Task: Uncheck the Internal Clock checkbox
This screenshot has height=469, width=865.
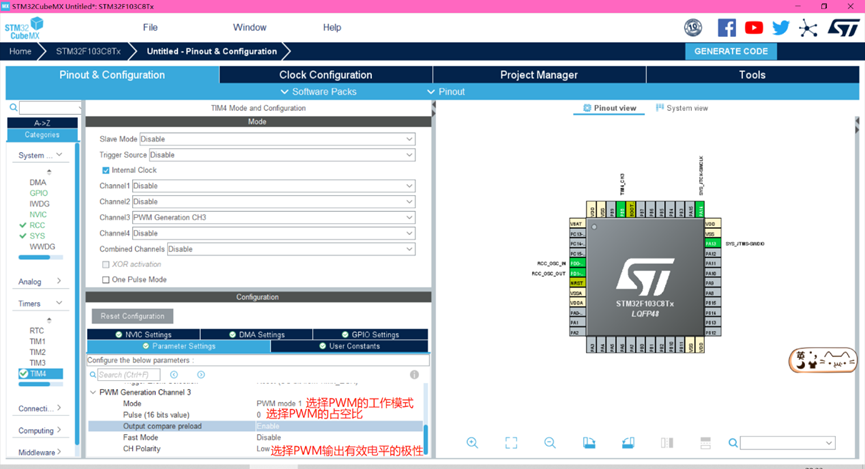Action: click(106, 170)
